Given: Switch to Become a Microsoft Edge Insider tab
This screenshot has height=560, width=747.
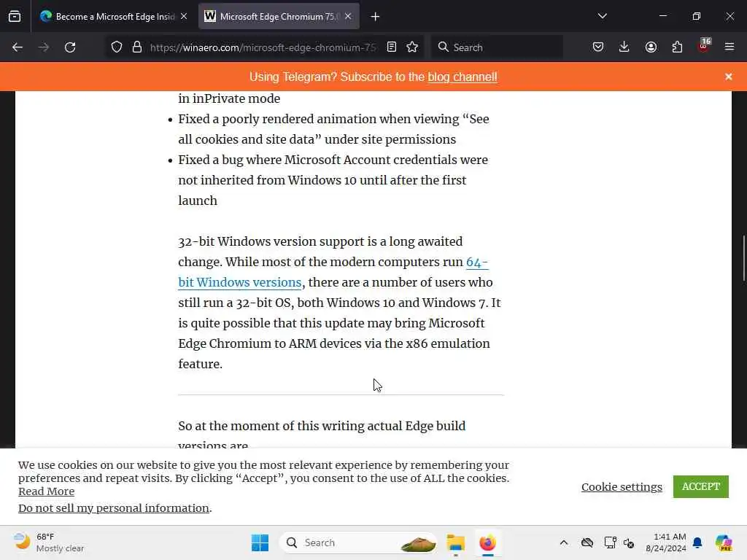Looking at the screenshot, I should pos(113,16).
